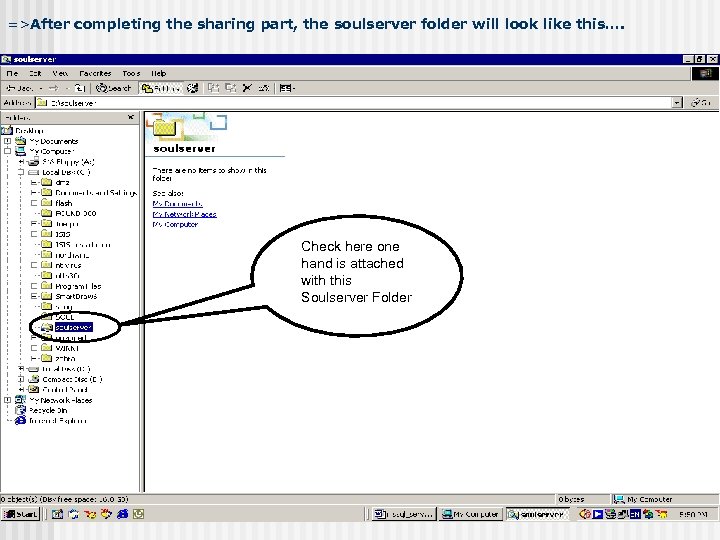
Task: Expand Compact Disc drive node
Action: 21,379
